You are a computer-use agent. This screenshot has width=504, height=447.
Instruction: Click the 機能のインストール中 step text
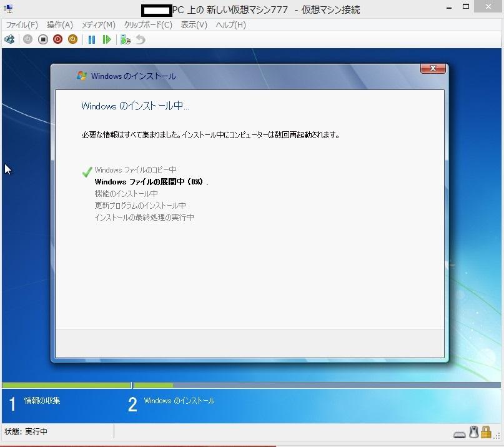tap(126, 194)
